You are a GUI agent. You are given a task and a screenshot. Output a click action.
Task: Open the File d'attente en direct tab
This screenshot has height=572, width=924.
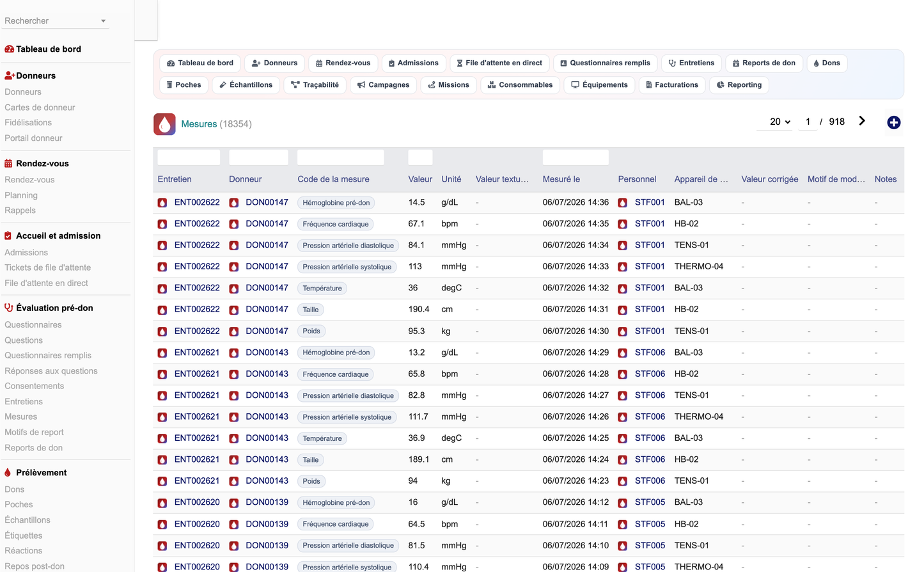coord(499,63)
